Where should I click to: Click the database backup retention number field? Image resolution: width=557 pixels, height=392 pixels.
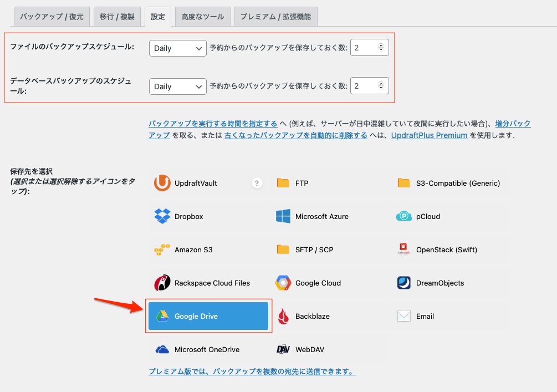tap(364, 86)
